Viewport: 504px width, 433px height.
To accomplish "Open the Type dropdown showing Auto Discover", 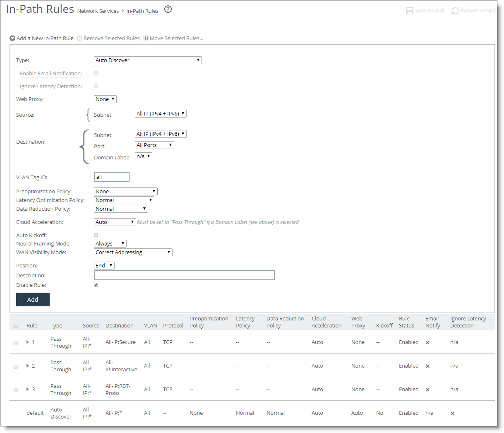I will tap(148, 60).
